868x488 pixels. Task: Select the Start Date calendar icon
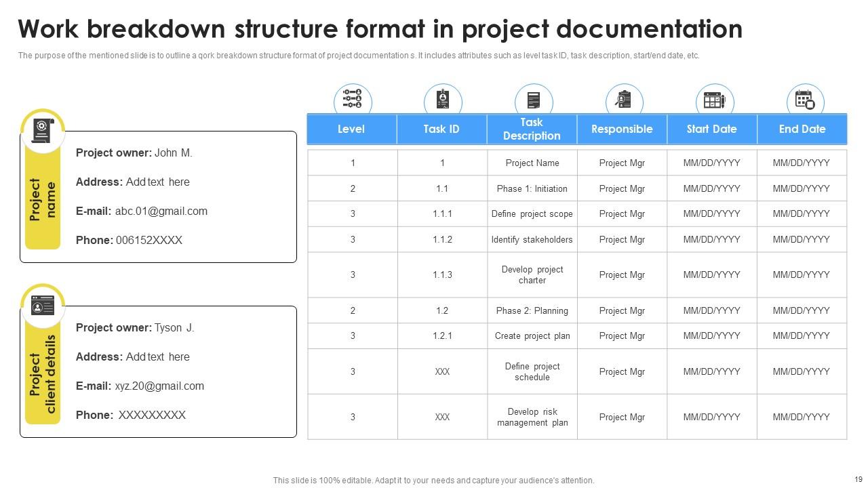(x=714, y=100)
